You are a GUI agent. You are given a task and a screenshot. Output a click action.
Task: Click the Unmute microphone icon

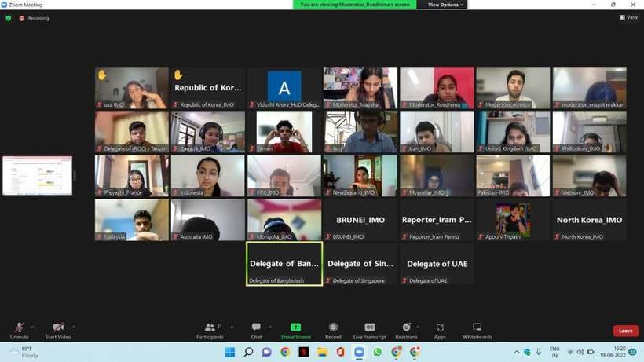click(19, 327)
